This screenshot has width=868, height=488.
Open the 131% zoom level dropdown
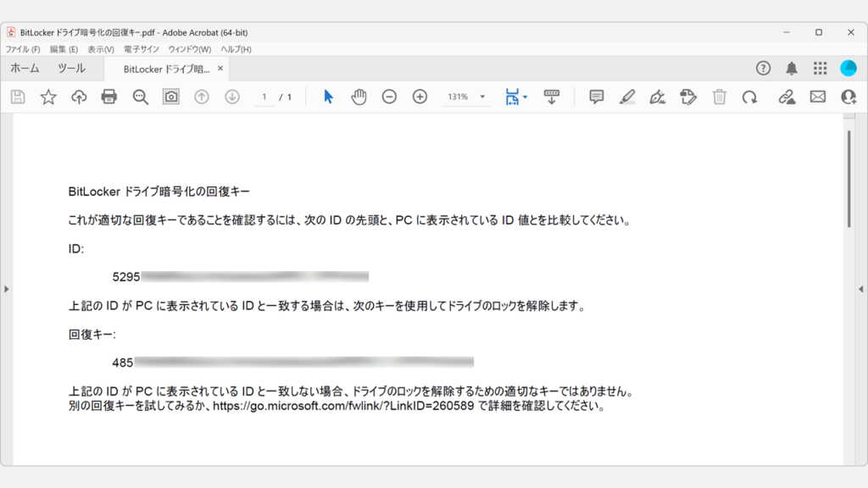click(x=482, y=97)
